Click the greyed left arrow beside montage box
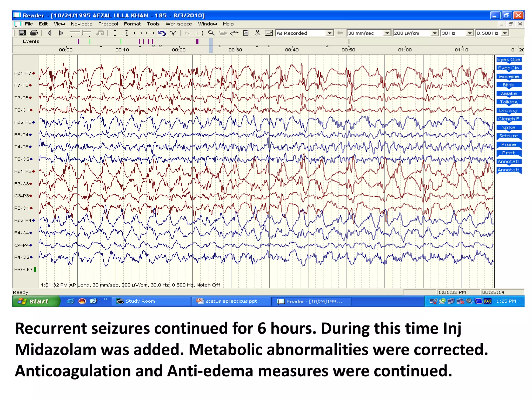Viewport: 532px width, 399px height. (340, 33)
